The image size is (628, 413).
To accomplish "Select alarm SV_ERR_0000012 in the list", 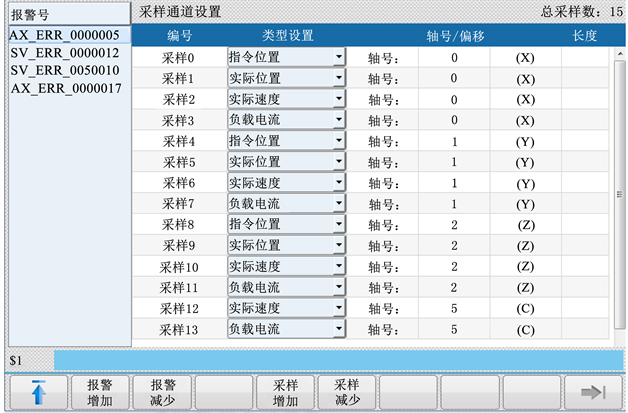I will [x=66, y=52].
